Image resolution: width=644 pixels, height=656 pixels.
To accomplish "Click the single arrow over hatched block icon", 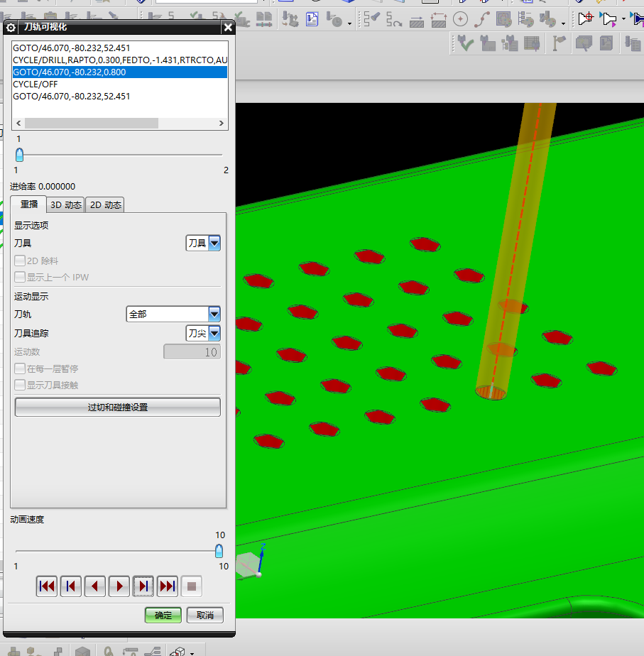I will [416, 21].
